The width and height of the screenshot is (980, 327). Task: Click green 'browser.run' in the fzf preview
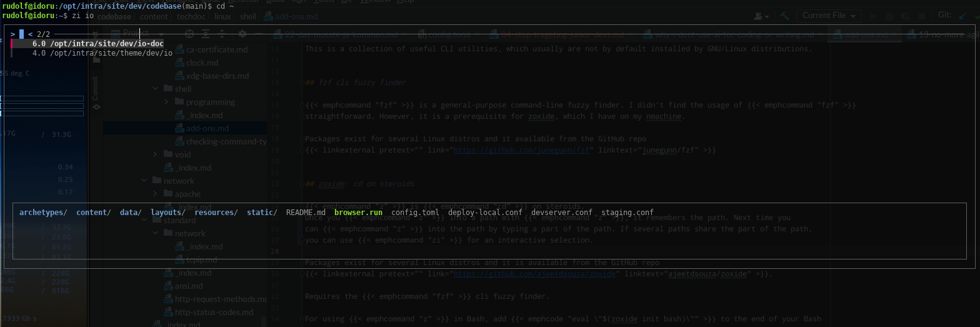pos(358,213)
